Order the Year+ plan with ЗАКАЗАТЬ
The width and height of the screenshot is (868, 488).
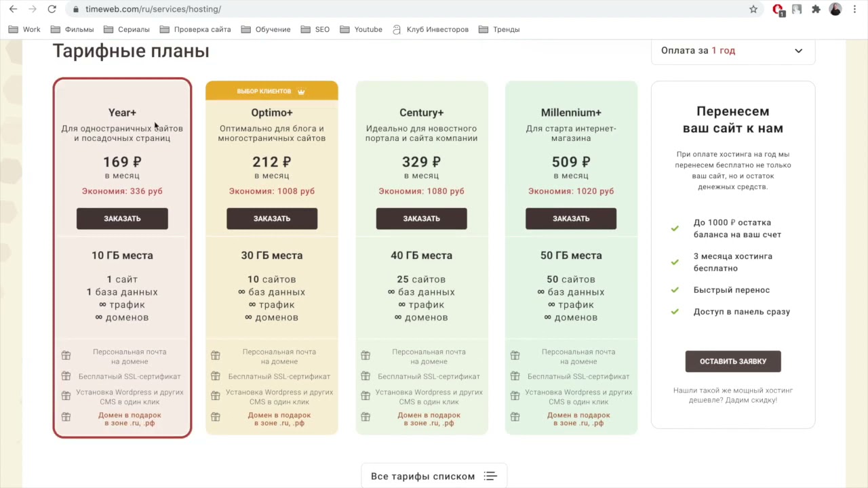[122, 219]
